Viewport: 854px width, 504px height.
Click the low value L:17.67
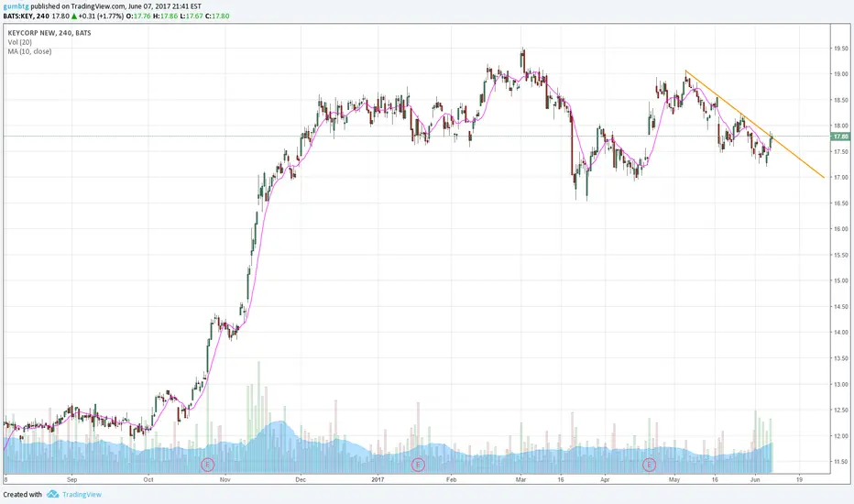tap(192, 16)
